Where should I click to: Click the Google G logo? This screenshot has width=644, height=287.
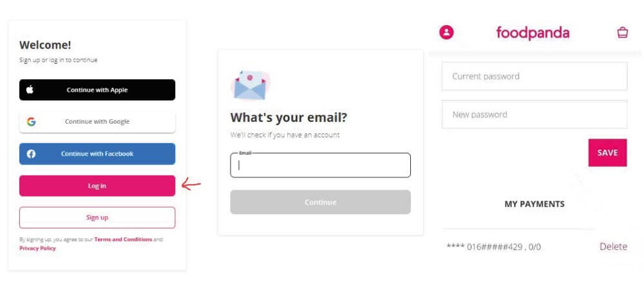click(31, 122)
